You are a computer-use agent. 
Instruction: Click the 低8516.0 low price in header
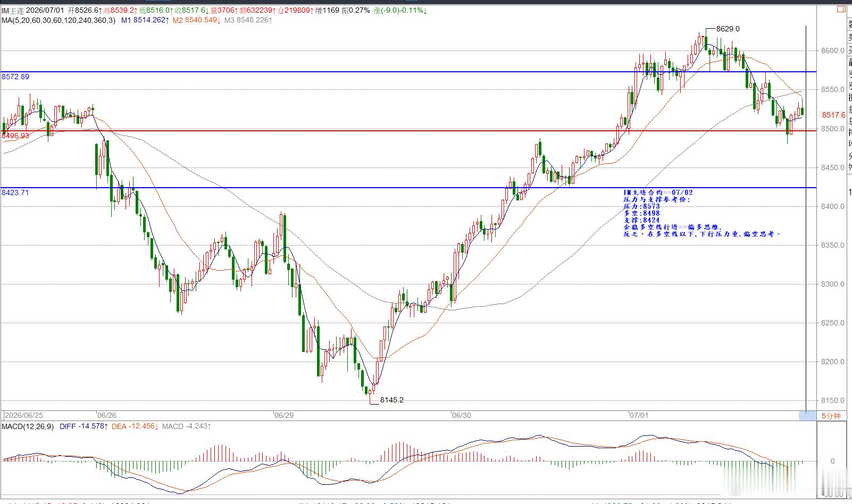(x=157, y=11)
